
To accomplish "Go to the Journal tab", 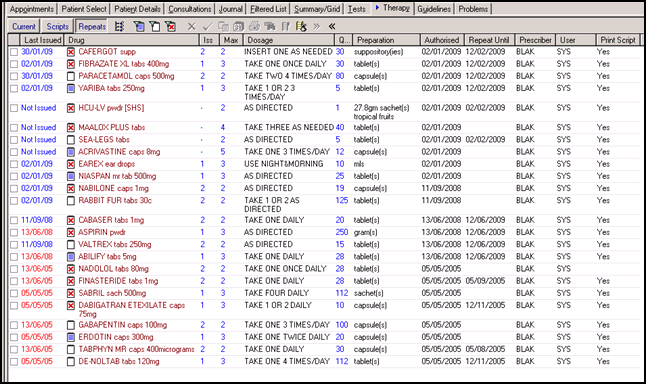I will [x=230, y=9].
